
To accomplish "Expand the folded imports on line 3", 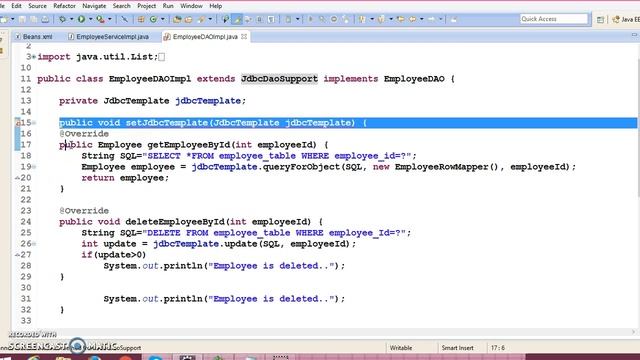I will pos(34,57).
